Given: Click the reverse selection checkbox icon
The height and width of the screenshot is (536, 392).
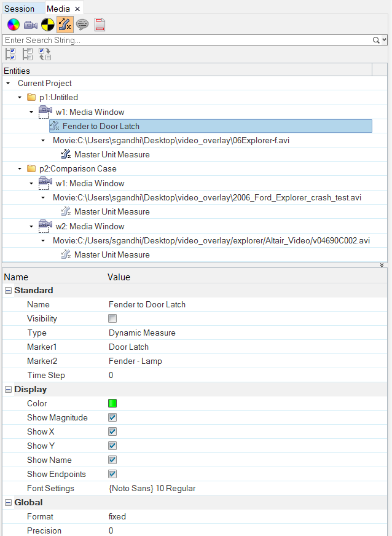Looking at the screenshot, I should point(45,54).
